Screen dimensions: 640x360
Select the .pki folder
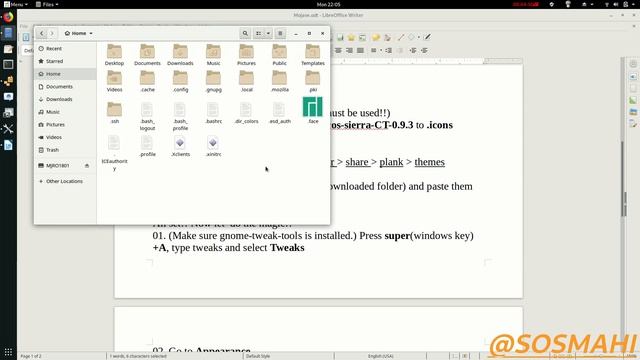point(313,81)
